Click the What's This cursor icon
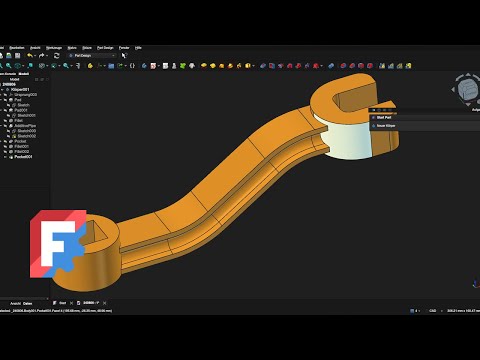480x360 pixels. pos(124,55)
